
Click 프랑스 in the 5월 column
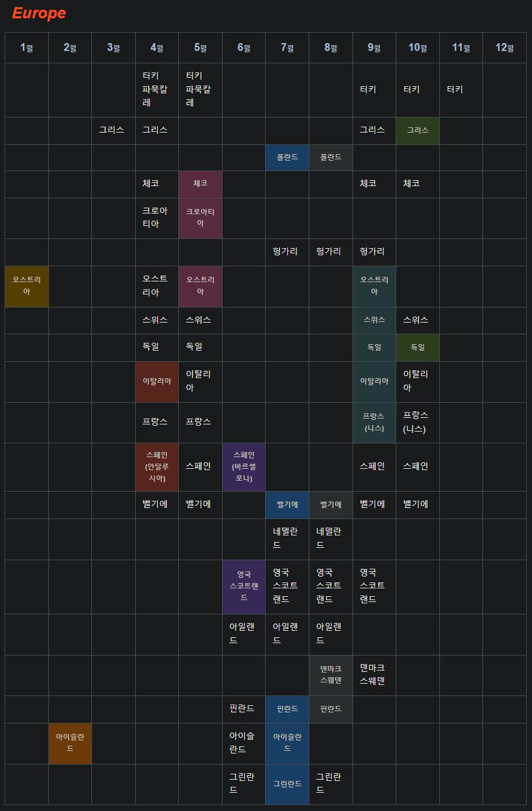click(198, 422)
